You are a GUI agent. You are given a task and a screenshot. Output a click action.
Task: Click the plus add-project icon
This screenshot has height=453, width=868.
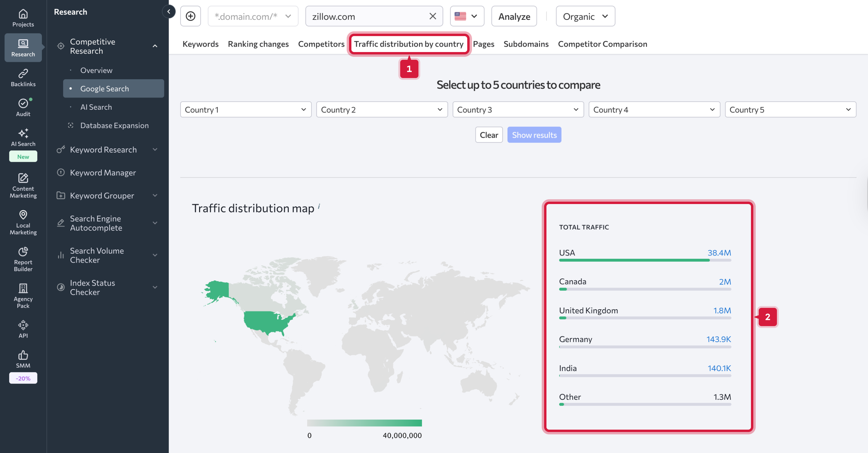190,16
